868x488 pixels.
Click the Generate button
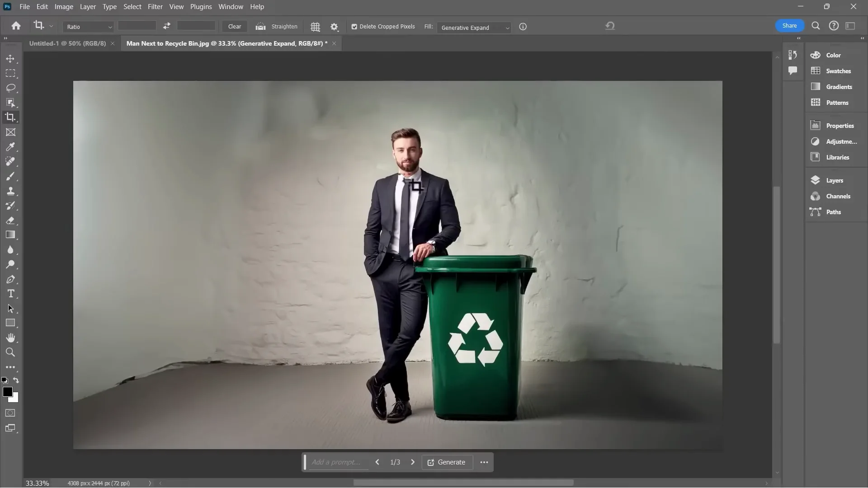[x=447, y=462]
